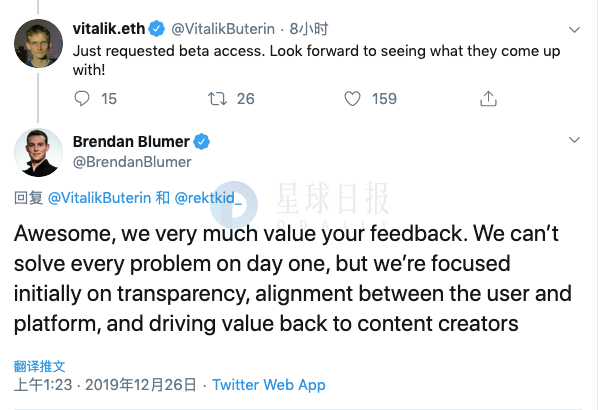Open the Twitter Web App source link
The height and width of the screenshot is (410, 599).
[269, 384]
